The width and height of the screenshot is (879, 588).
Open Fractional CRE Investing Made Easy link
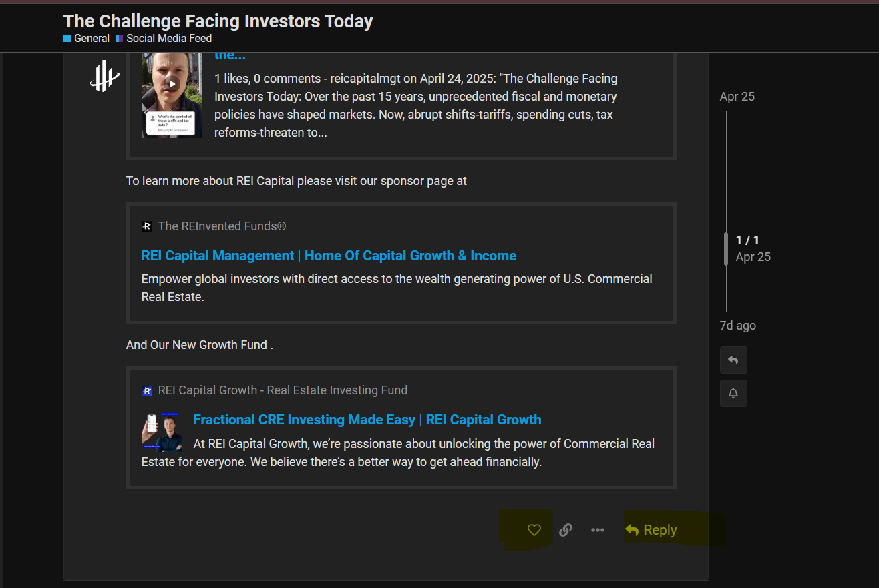[x=367, y=420]
